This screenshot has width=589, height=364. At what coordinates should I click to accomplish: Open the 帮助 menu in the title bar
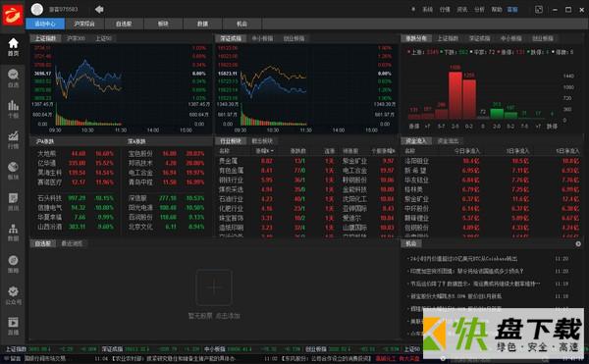point(497,10)
